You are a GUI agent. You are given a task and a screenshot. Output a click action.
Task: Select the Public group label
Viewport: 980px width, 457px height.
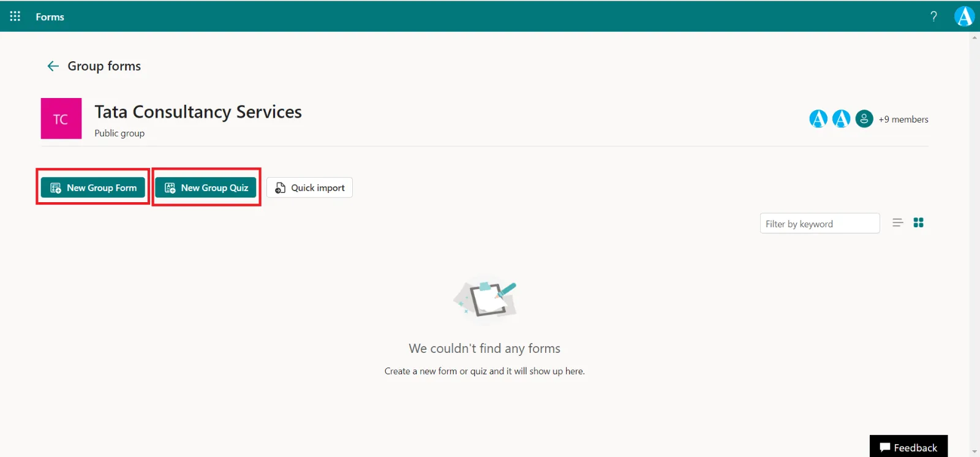click(x=119, y=133)
